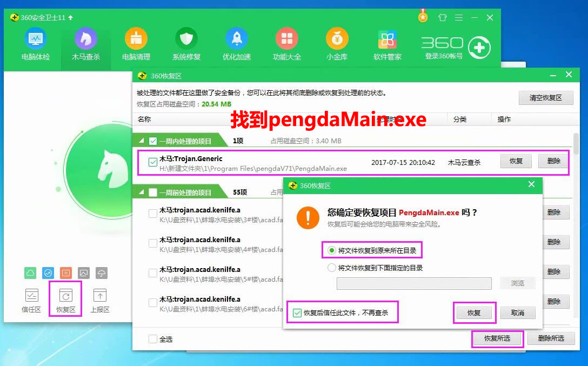Click the 360 logo in the 360恢复区 window title
Viewport: 588px width, 366px height.
pyautogui.click(x=142, y=76)
